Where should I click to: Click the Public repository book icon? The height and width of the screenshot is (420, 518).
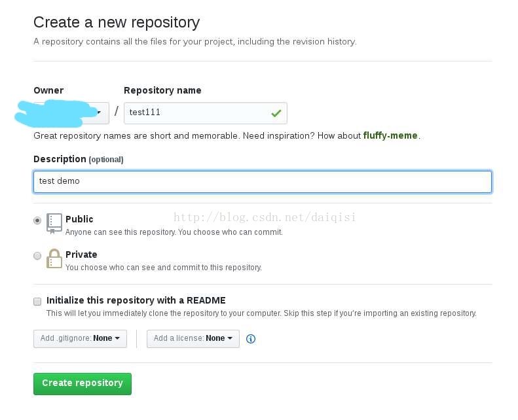54,223
